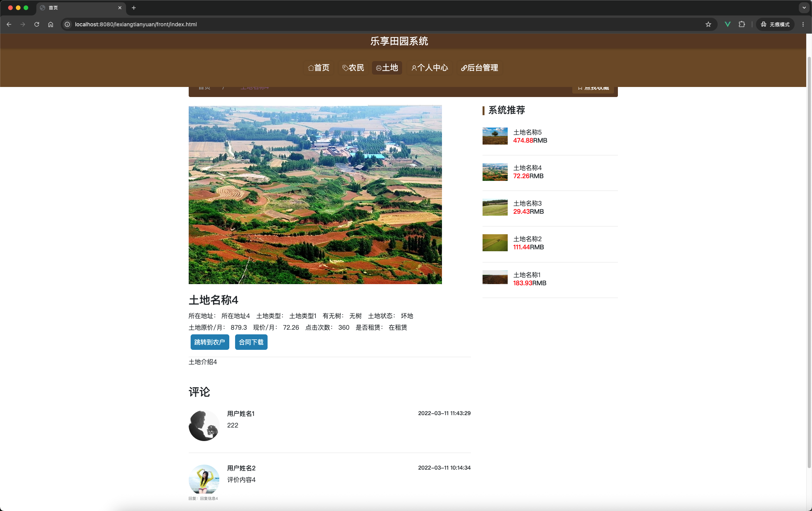This screenshot has width=812, height=511.
Task: Click the 183.93RMB price text
Action: (x=530, y=283)
